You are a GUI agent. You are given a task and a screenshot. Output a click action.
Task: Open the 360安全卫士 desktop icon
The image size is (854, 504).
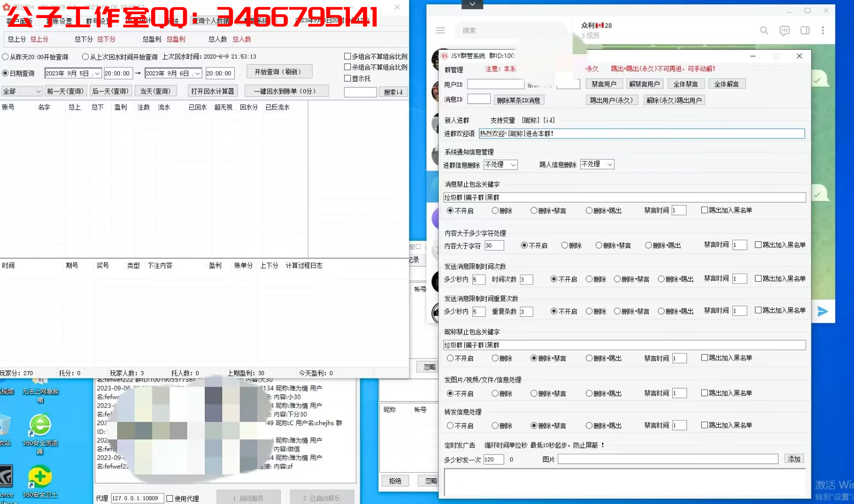click(40, 482)
